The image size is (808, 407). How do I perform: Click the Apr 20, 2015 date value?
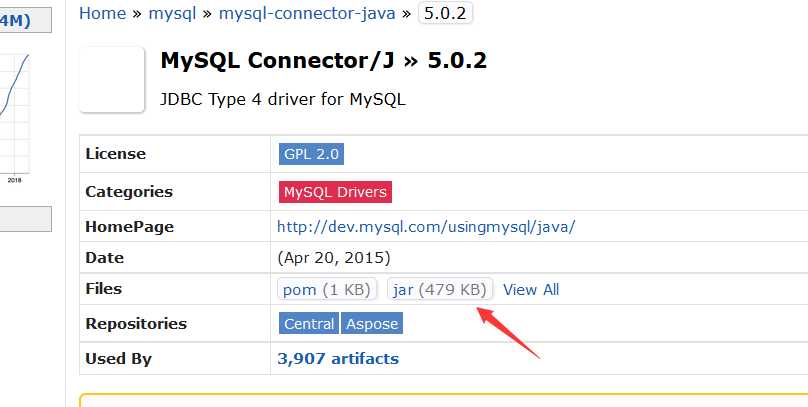333,257
